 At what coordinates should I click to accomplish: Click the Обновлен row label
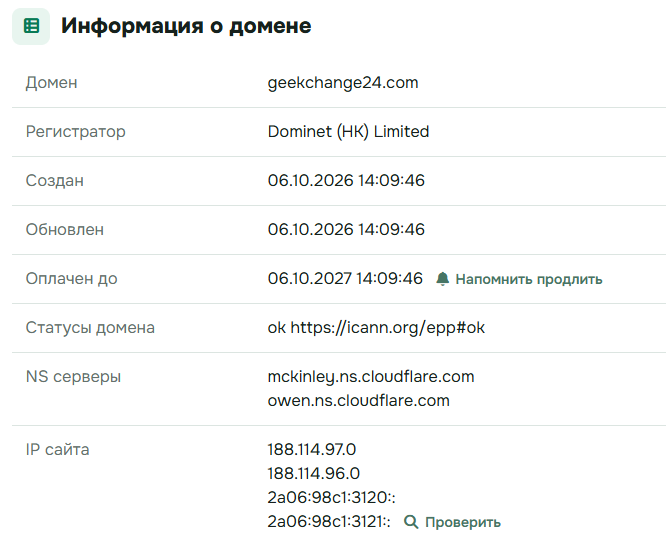tap(65, 230)
